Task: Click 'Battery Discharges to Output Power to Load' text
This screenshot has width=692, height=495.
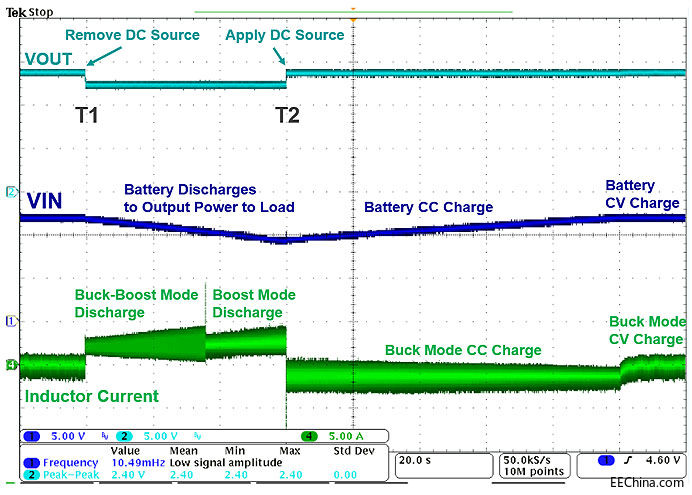Action: point(209,198)
